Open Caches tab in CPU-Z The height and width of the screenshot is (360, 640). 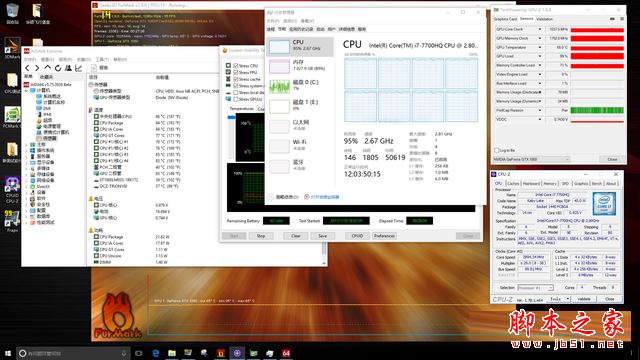[x=513, y=184]
